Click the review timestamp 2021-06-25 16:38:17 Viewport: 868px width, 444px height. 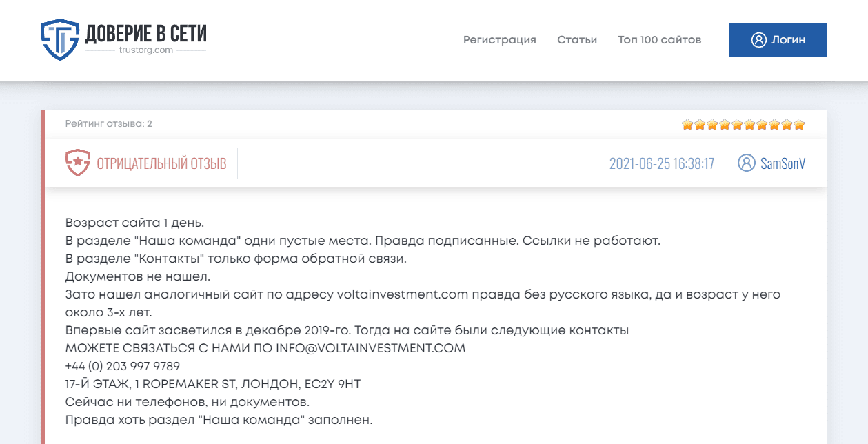(x=661, y=163)
